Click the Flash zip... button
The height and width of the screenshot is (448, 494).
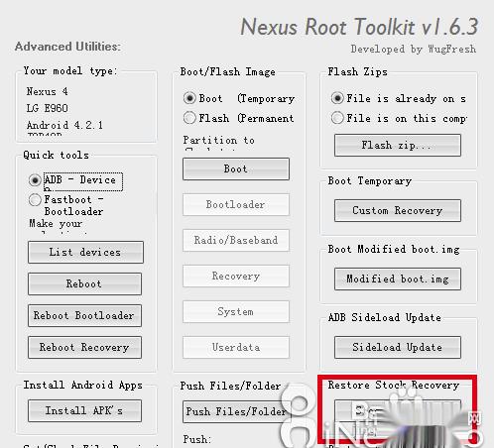pyautogui.click(x=398, y=145)
